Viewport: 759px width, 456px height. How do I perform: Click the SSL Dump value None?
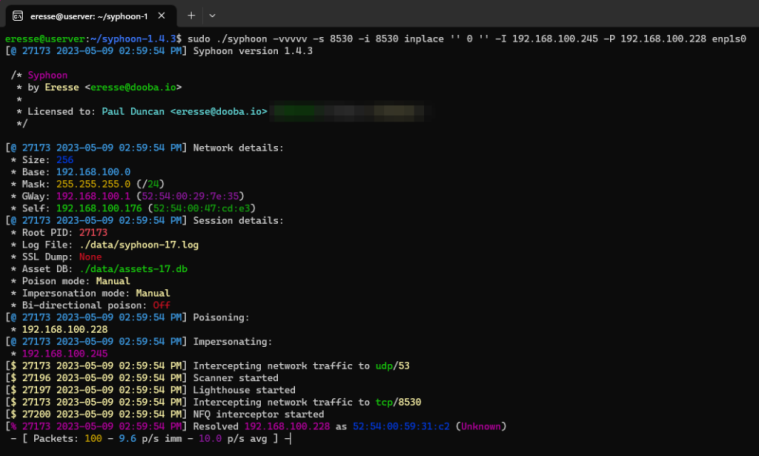click(x=91, y=257)
